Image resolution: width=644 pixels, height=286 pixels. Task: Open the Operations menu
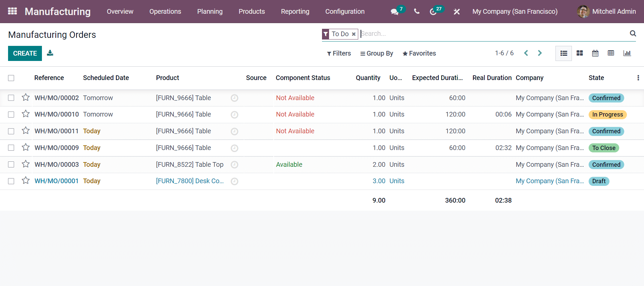coord(165,11)
